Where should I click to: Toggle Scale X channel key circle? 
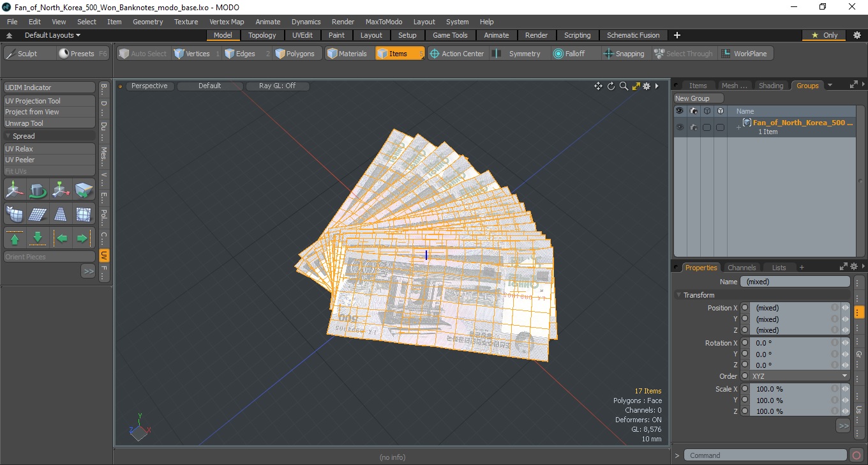(745, 389)
